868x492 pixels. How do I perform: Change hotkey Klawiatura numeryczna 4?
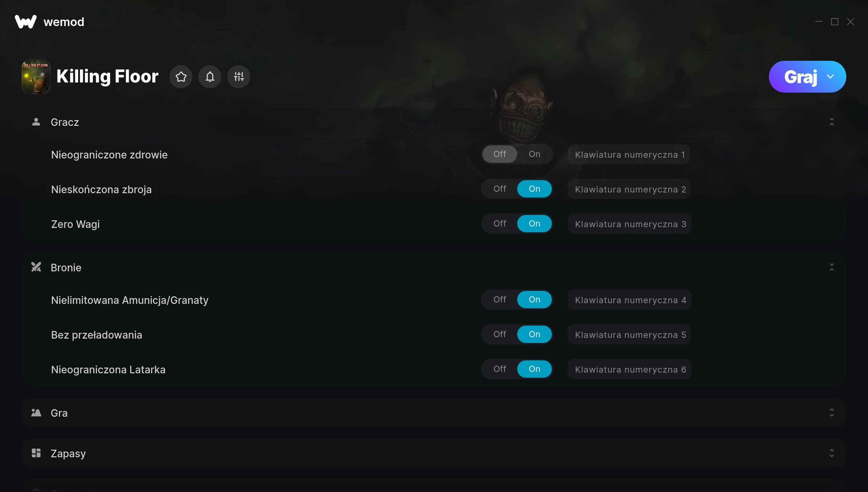[x=630, y=300]
